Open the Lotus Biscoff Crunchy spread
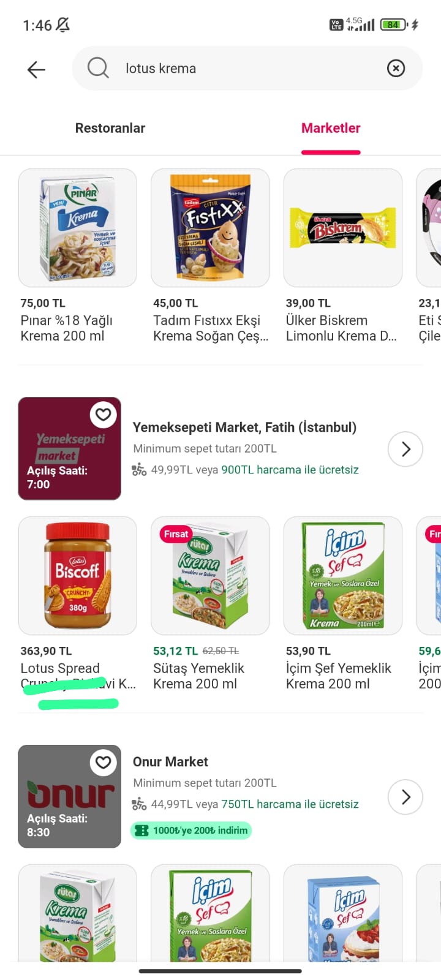 coord(77,576)
